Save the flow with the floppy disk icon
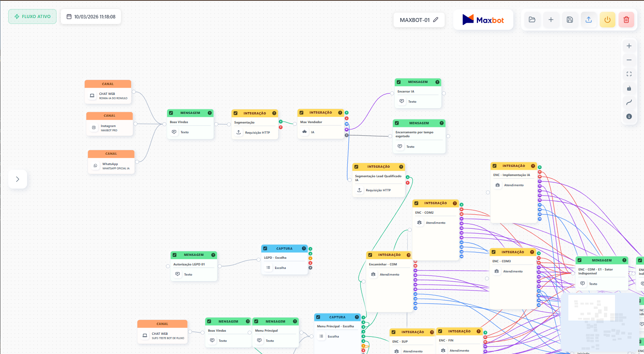 (570, 20)
